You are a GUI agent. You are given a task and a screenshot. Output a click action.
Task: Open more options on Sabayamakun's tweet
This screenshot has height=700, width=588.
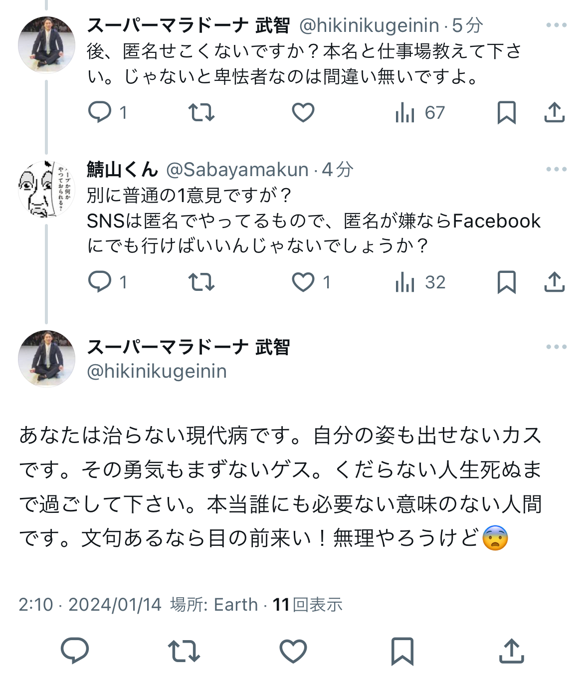pyautogui.click(x=556, y=169)
